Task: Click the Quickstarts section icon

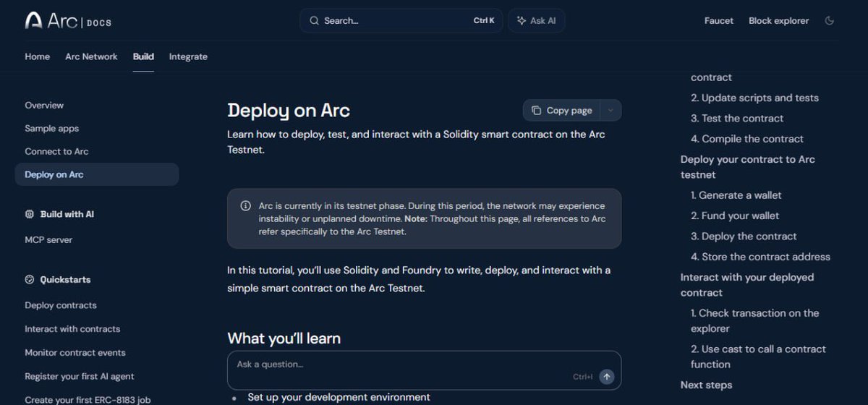Action: pos(30,280)
